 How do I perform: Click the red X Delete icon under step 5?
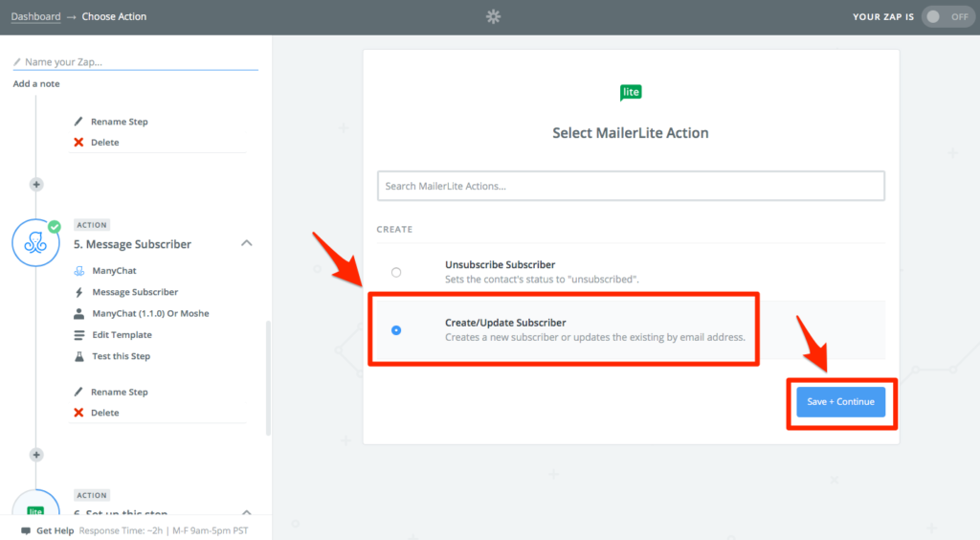tap(78, 413)
